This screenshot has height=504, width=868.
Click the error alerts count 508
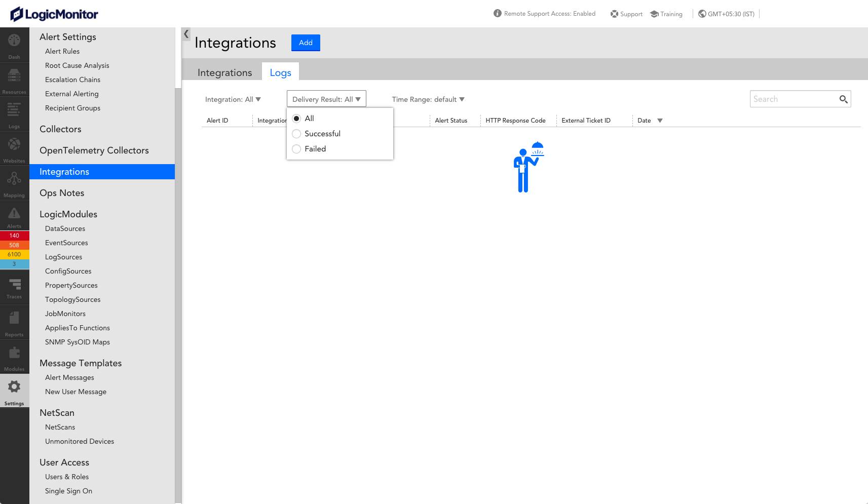coord(14,245)
